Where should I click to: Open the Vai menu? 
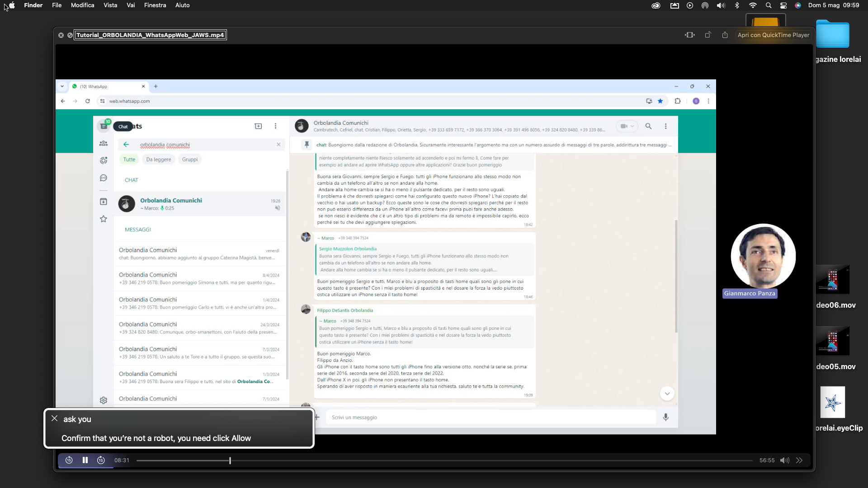tap(131, 5)
